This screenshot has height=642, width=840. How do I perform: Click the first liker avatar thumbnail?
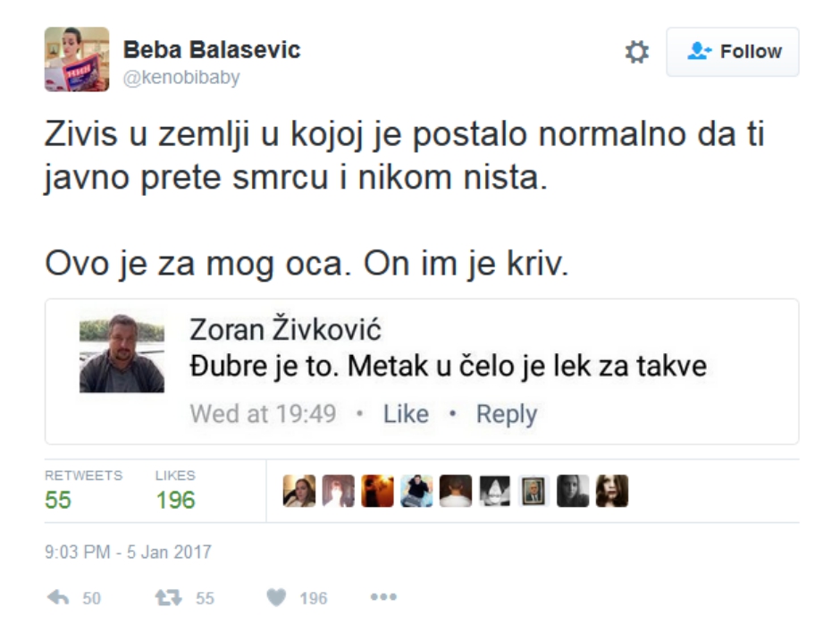click(x=298, y=490)
